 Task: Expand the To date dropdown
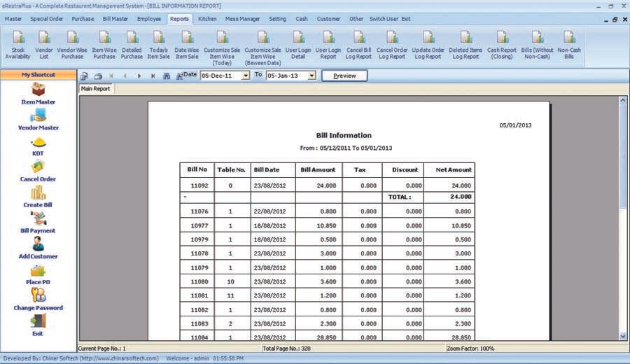pos(311,76)
